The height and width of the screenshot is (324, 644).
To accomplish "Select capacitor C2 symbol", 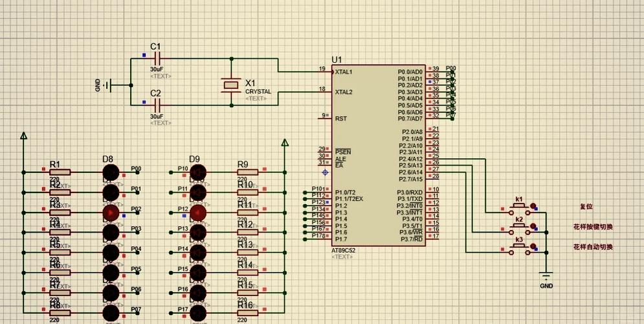I will pos(156,105).
